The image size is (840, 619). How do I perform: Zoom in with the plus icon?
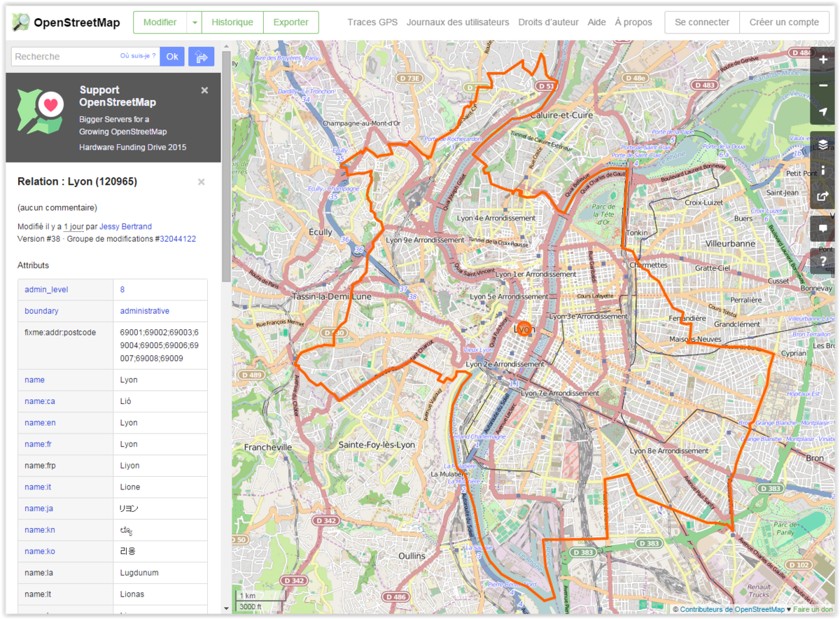(x=822, y=60)
